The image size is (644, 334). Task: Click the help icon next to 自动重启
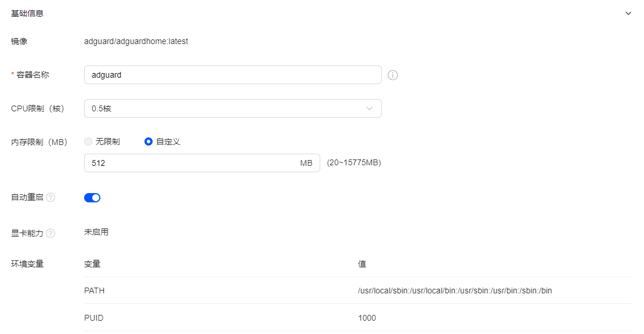pyautogui.click(x=50, y=198)
